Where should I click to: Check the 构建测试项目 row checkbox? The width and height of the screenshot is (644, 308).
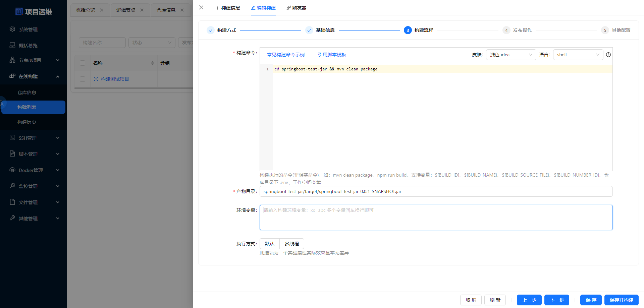coord(83,79)
